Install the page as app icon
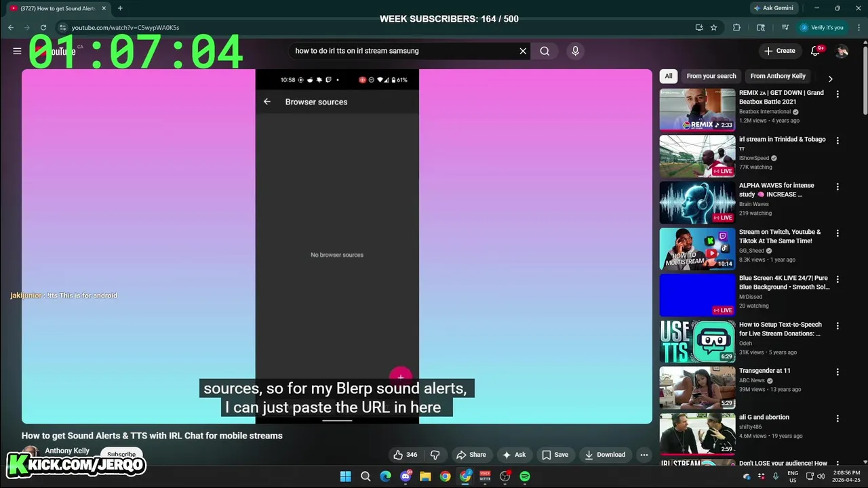This screenshot has width=868, height=488. pos(699,28)
